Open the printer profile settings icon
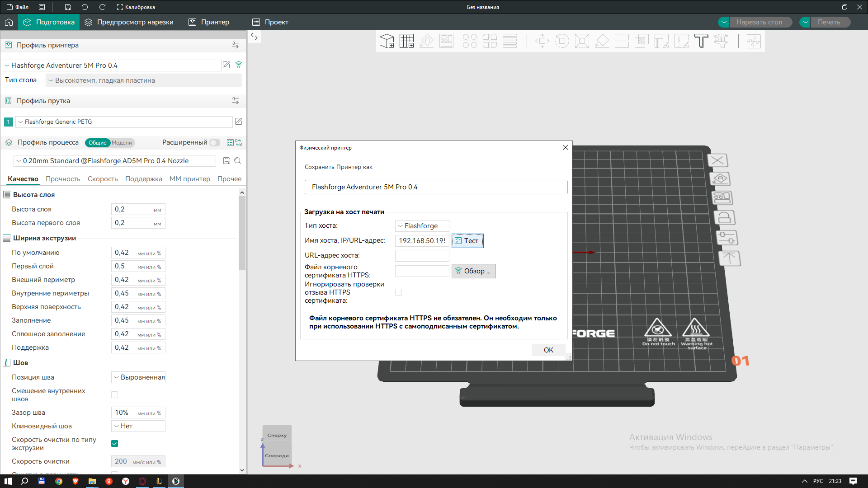The width and height of the screenshot is (868, 488). 235,45
